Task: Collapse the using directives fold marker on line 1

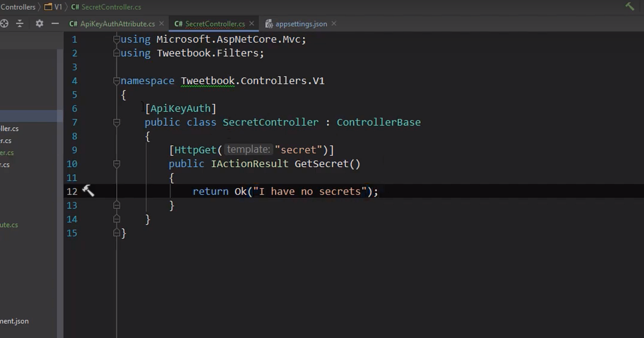Action: coord(116,39)
